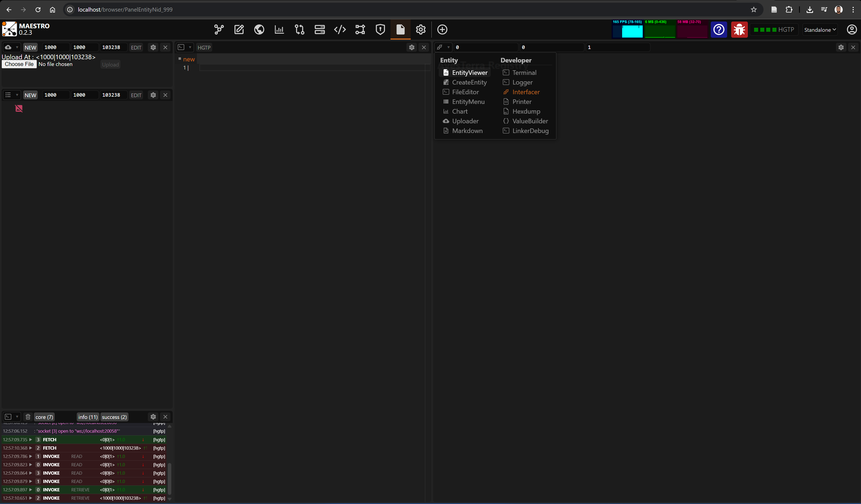
Task: Toggle NEW in the Uploader panel header
Action: (30, 47)
